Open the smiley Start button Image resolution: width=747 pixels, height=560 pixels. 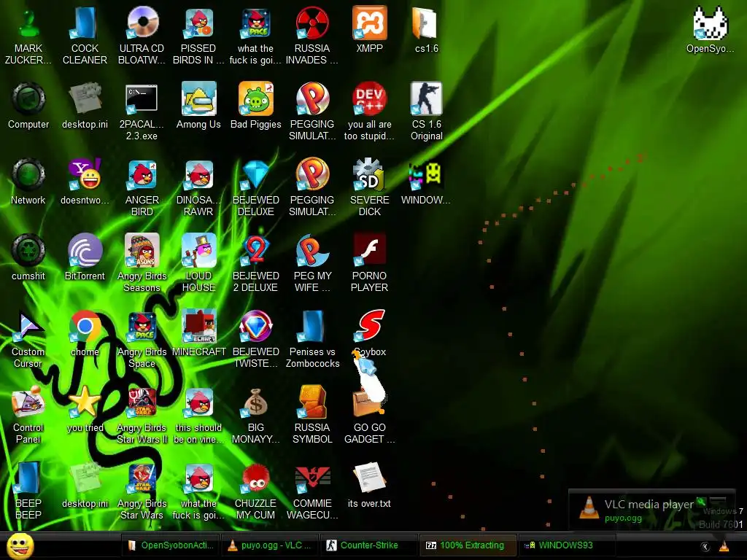click(x=20, y=545)
